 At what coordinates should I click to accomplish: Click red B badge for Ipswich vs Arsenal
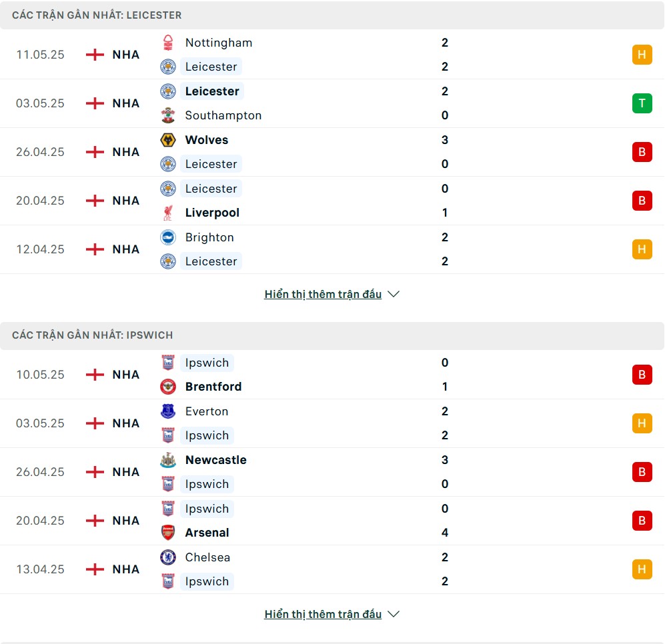642,521
